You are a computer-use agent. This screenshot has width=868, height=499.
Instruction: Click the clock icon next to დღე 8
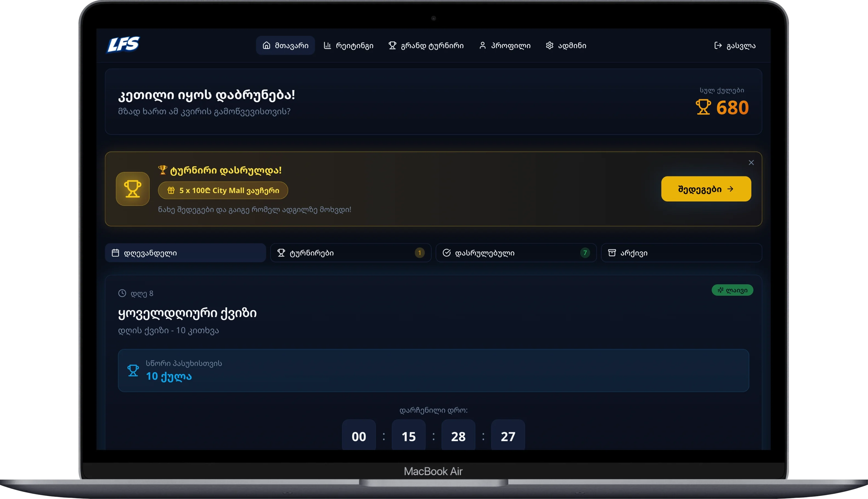tap(122, 293)
